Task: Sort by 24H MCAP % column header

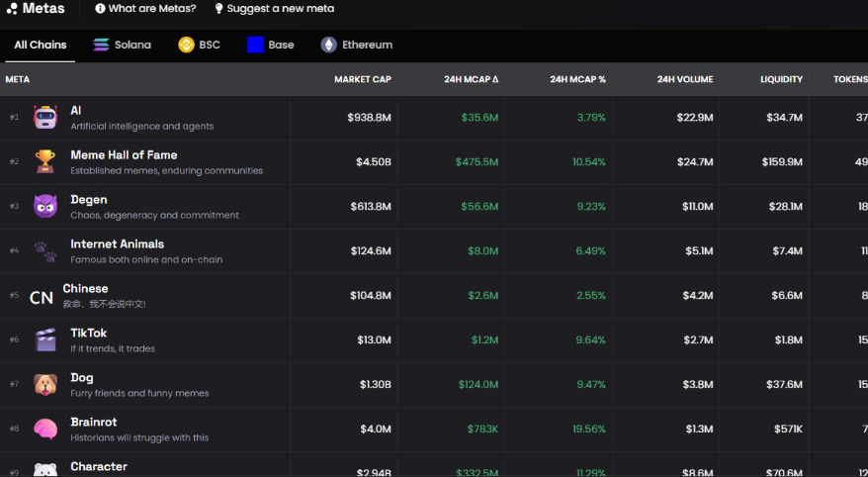Action: (578, 79)
